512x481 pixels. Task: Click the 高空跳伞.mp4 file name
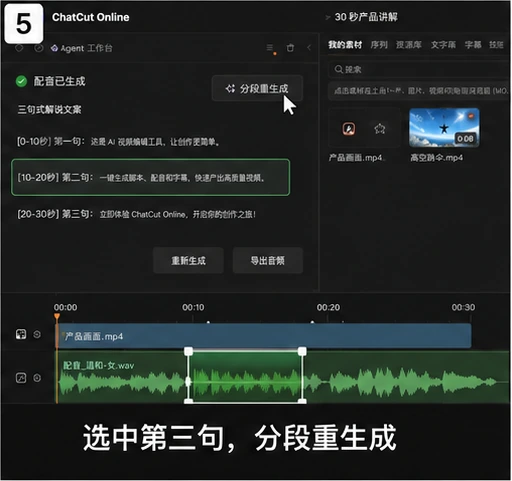[x=436, y=157]
